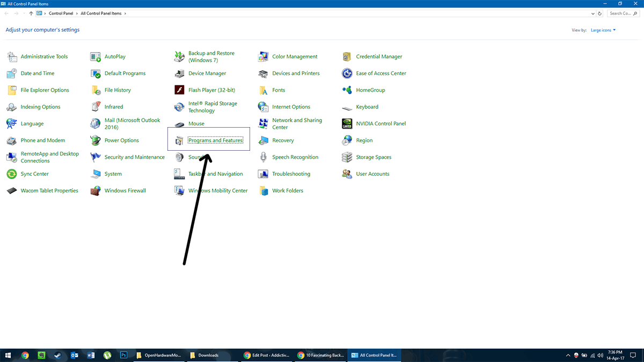Open Network and Sharing Center link
The height and width of the screenshot is (362, 644).
(x=297, y=124)
